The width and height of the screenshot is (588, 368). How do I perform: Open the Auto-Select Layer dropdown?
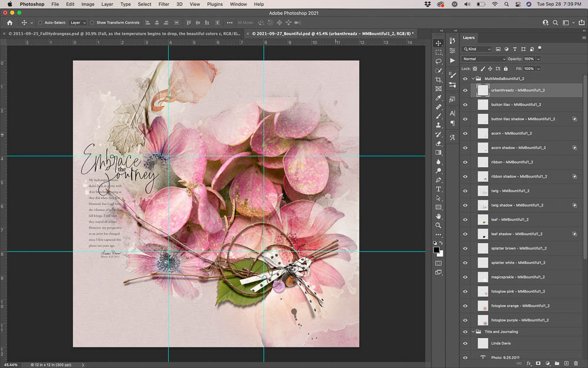78,22
